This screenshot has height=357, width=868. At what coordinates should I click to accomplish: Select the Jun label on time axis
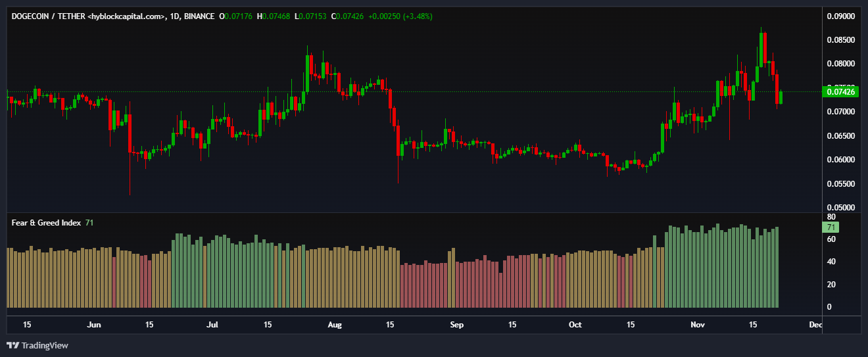(94, 325)
